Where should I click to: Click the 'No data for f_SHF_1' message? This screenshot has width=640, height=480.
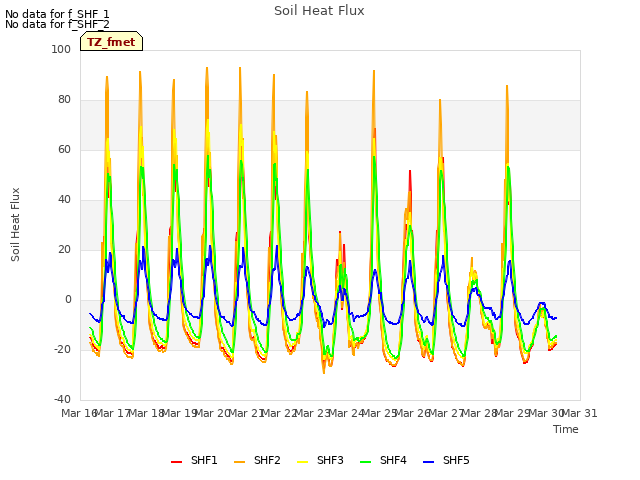[57, 14]
